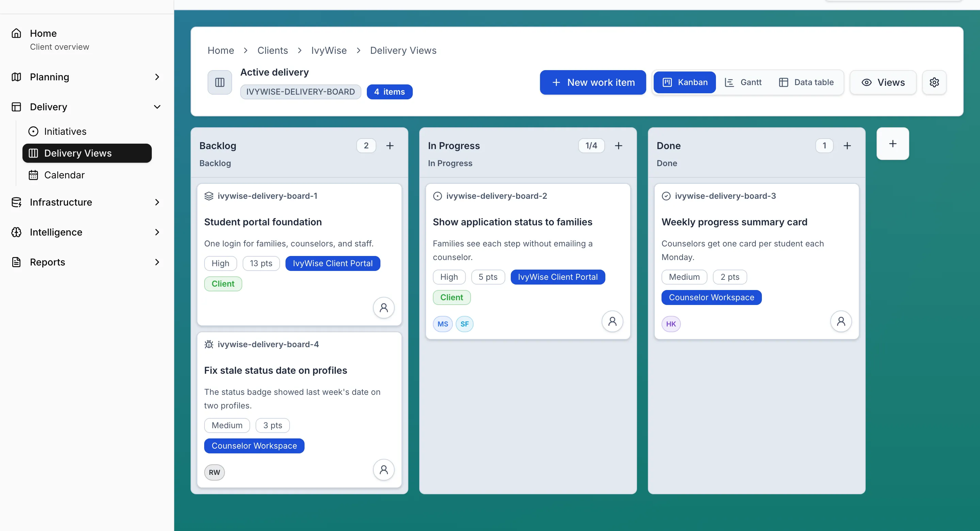Open Home client overview
The width and height of the screenshot is (980, 531).
[x=87, y=39]
